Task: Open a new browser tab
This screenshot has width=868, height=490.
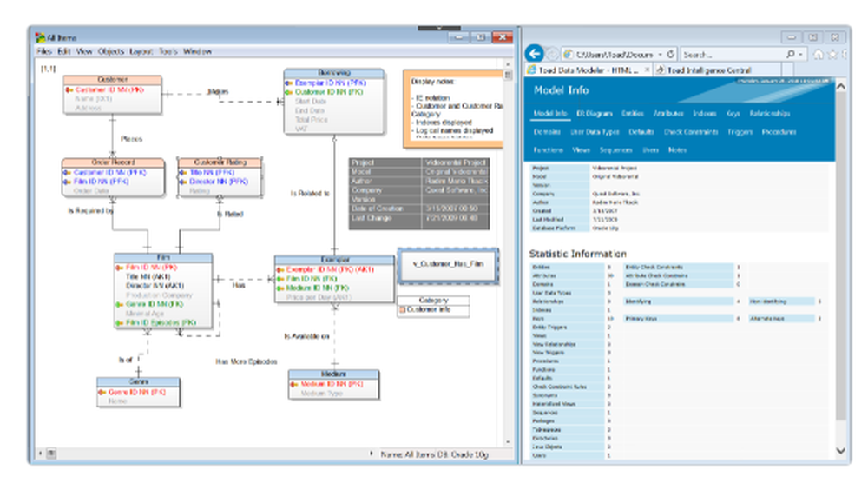Action: coord(788,70)
